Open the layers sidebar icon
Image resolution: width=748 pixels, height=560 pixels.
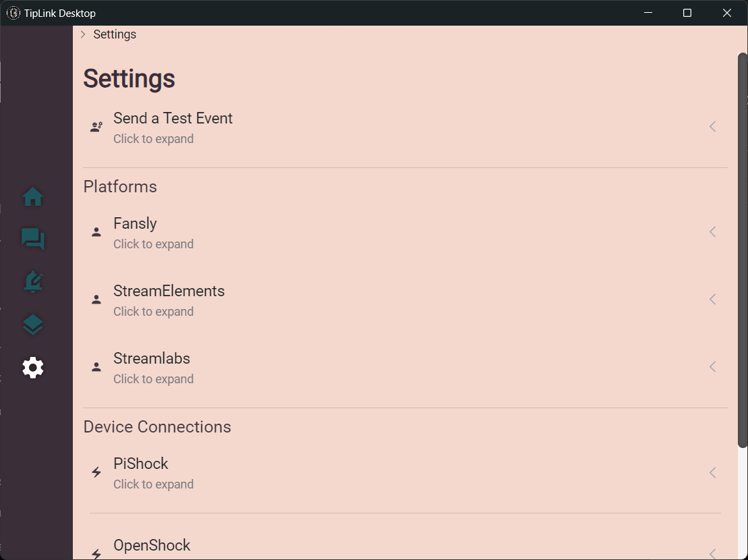point(33,325)
